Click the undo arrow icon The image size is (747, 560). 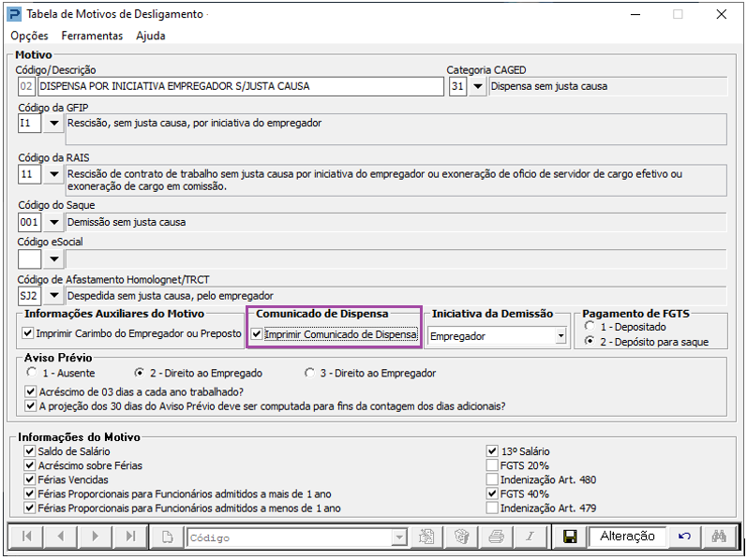[x=684, y=537]
